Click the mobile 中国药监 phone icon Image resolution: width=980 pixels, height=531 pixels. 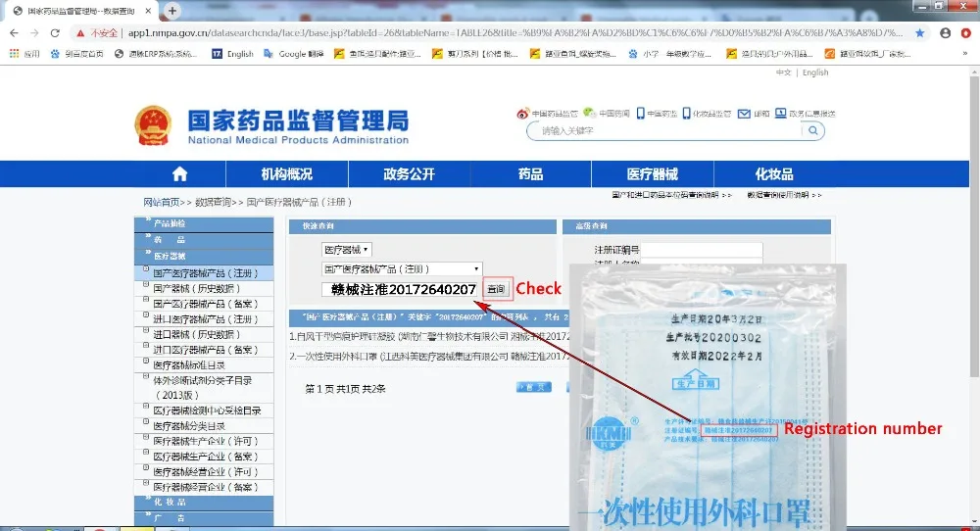click(641, 113)
